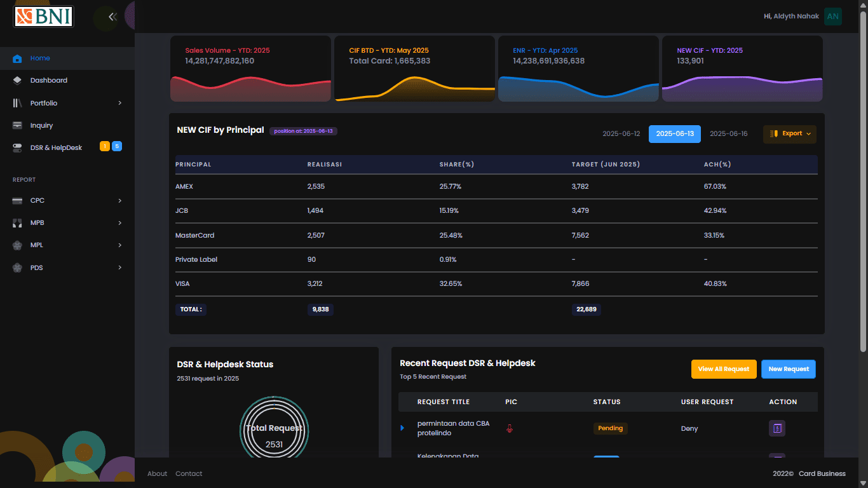
Task: Click the Private Label row label
Action: [x=196, y=260]
